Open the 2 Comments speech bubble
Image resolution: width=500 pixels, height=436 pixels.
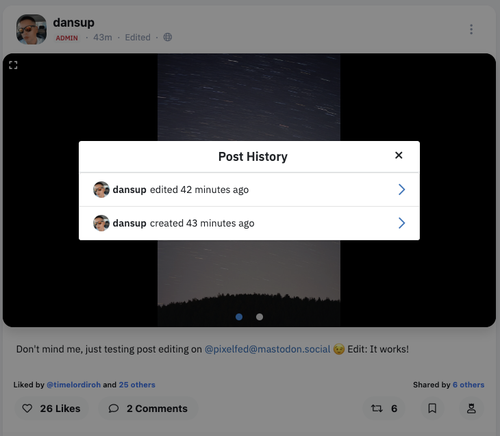click(x=114, y=408)
